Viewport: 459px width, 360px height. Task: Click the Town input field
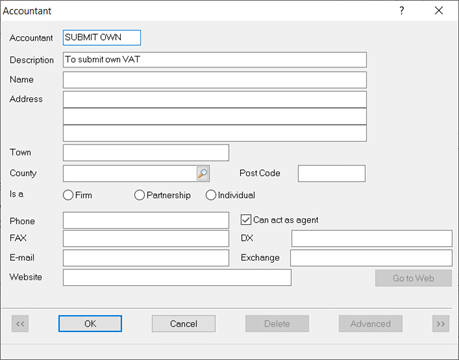pyautogui.click(x=146, y=153)
